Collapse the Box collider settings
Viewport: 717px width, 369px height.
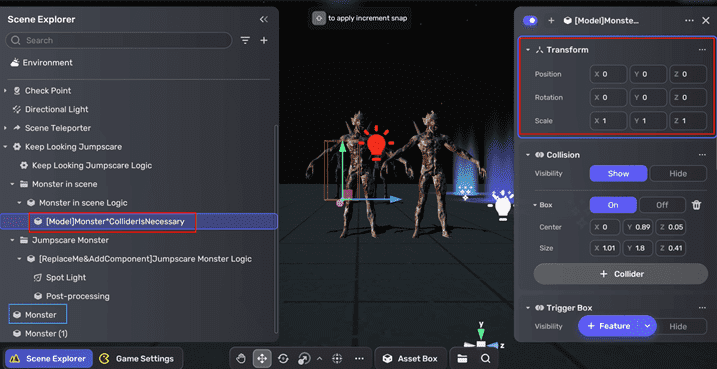coord(535,205)
